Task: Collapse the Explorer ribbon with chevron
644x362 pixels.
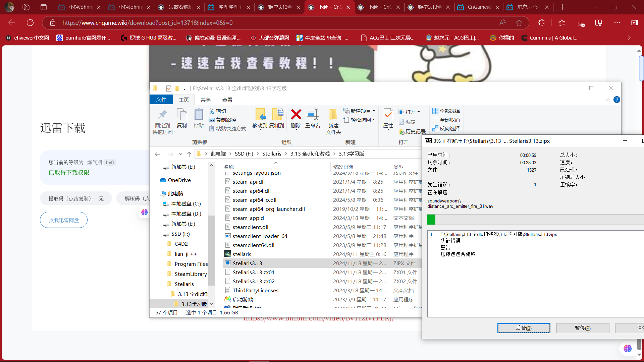Action: pyautogui.click(x=608, y=100)
